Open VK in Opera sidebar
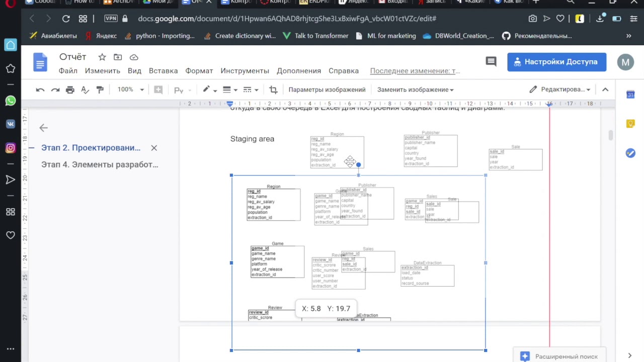Image resolution: width=644 pixels, height=362 pixels. (11, 124)
